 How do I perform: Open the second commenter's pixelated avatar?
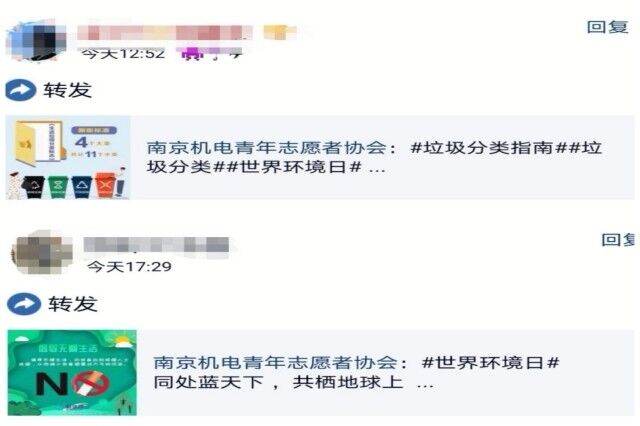(43, 252)
